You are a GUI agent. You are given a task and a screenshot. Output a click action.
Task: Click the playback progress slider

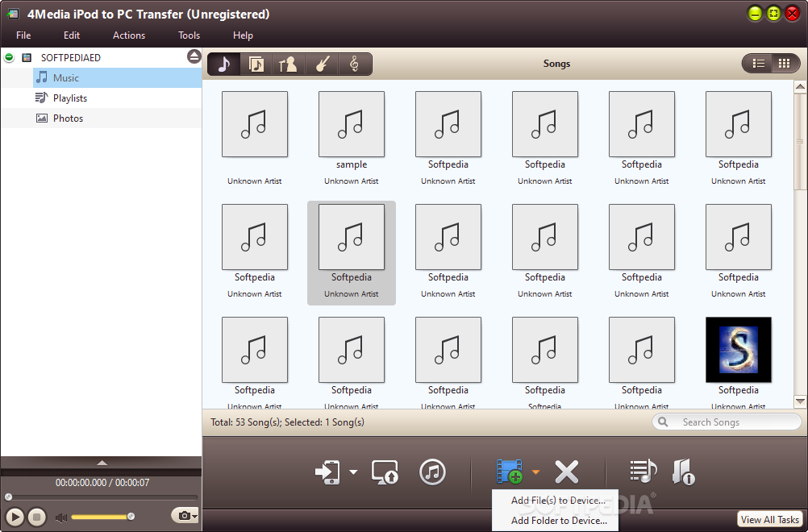pyautogui.click(x=102, y=497)
